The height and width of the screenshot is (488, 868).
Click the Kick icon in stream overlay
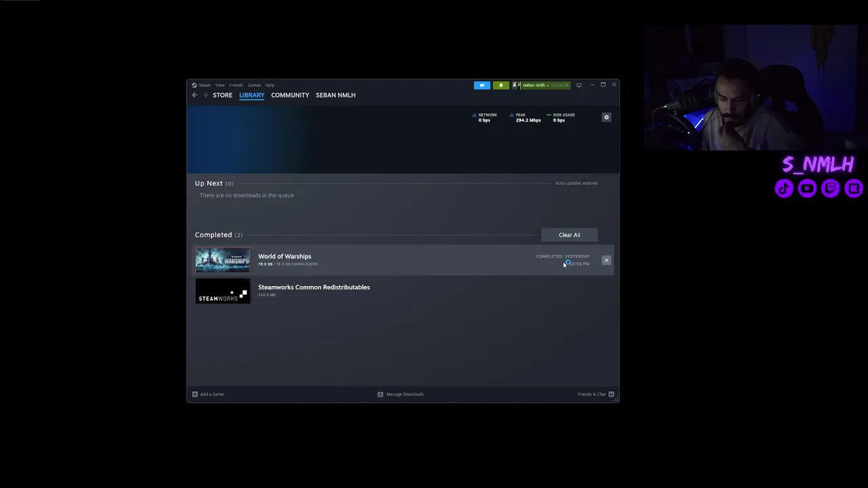(x=854, y=188)
